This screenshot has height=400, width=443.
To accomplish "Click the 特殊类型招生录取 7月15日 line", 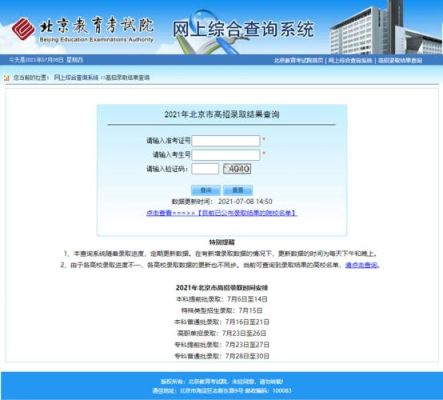I will pos(222,310).
